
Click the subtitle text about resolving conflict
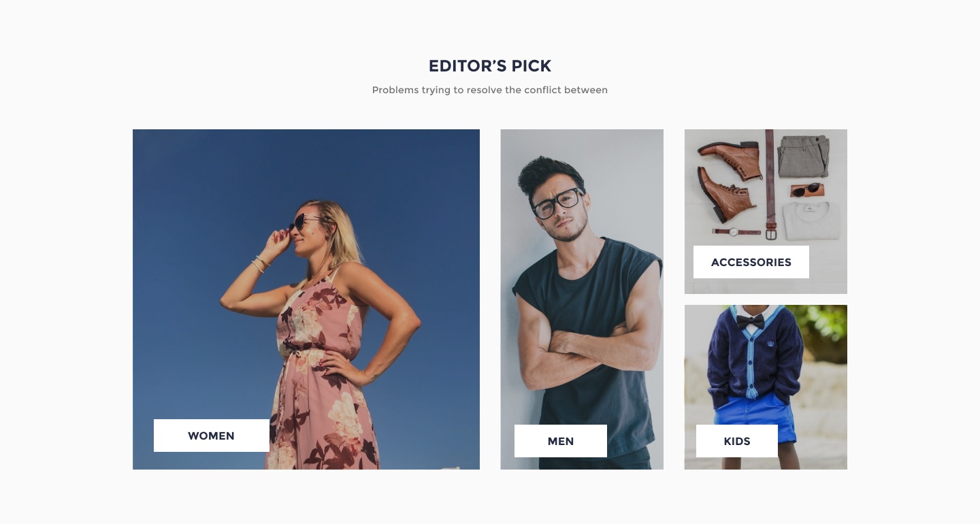point(490,90)
